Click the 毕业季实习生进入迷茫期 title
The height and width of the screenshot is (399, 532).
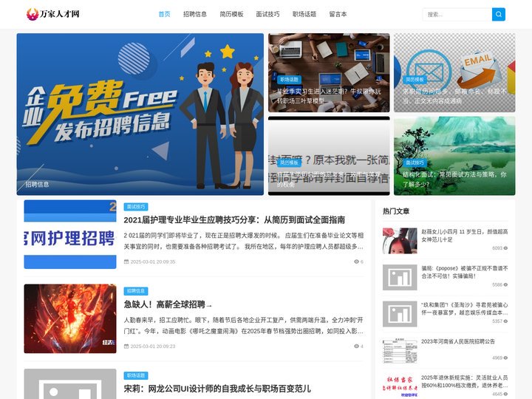click(x=329, y=96)
